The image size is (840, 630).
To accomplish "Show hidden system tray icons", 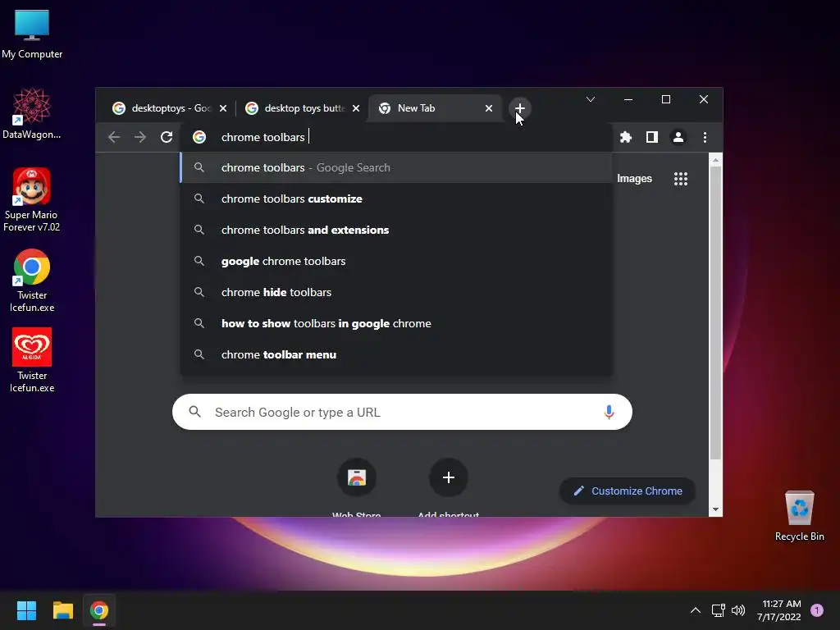I will click(x=696, y=610).
